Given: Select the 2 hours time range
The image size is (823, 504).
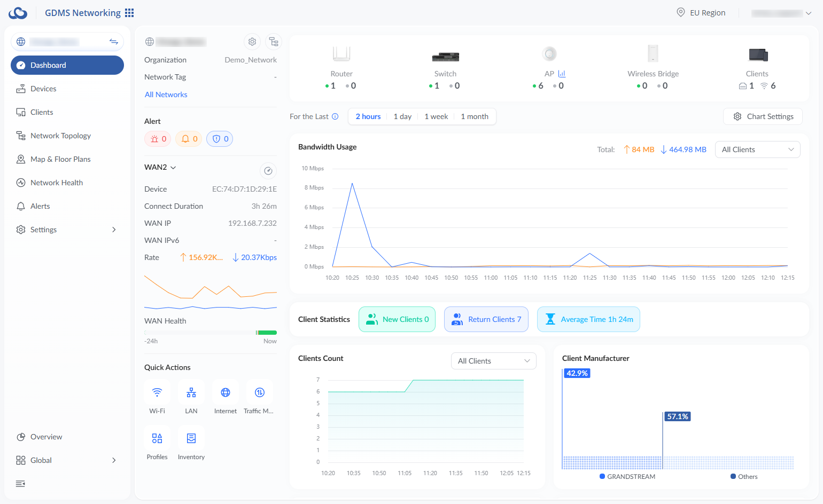Looking at the screenshot, I should click(368, 116).
